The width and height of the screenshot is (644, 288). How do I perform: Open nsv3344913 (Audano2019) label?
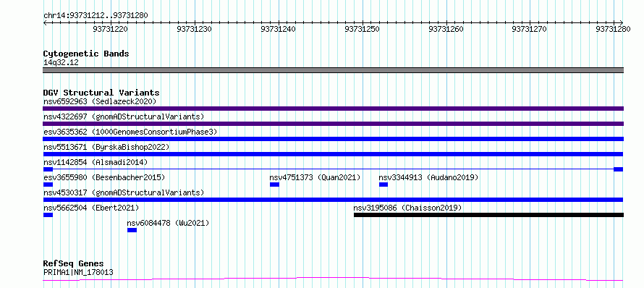coord(428,177)
